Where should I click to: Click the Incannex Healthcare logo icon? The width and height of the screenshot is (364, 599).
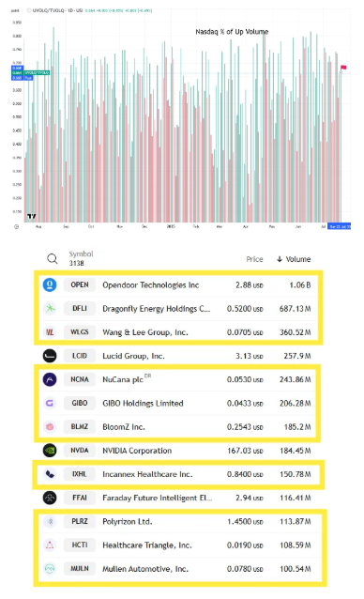click(50, 474)
